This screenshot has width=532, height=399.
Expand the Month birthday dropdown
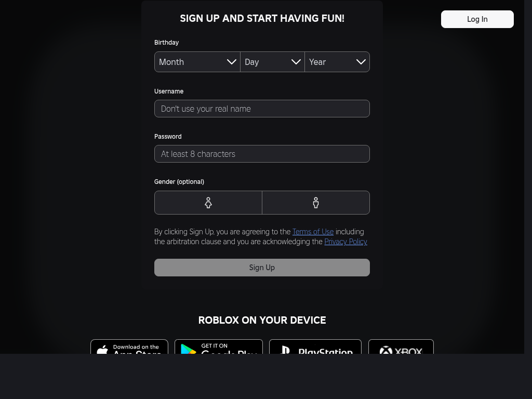click(x=197, y=62)
